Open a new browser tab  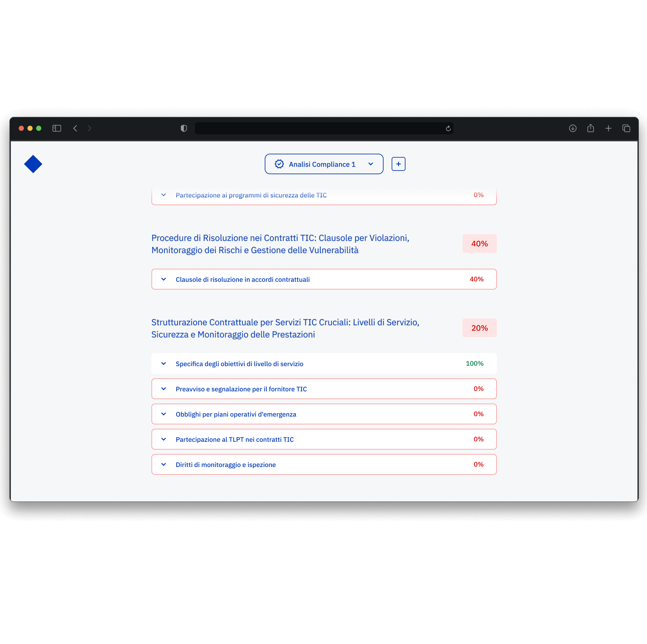tap(608, 128)
